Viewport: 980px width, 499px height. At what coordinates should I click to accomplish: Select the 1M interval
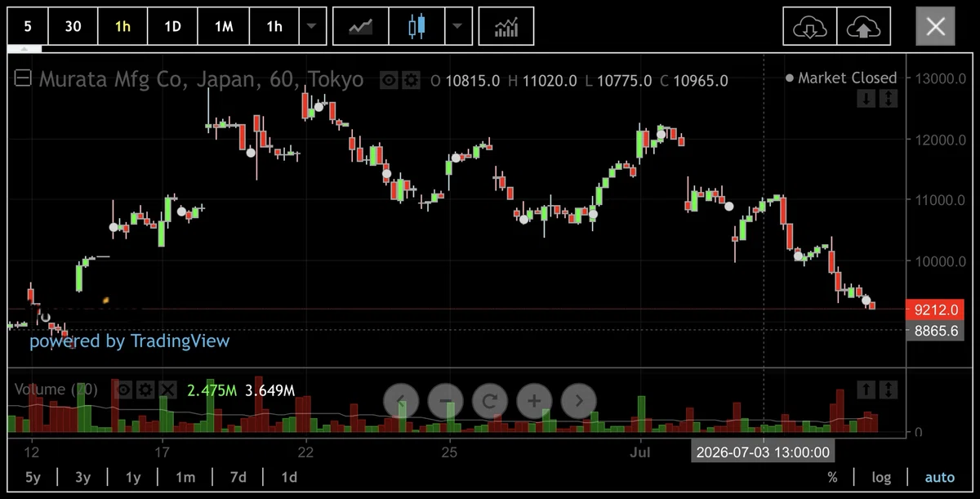(x=224, y=26)
